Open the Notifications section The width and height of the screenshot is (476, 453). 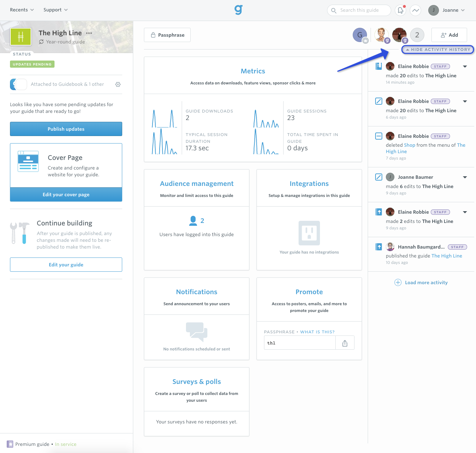click(x=197, y=292)
